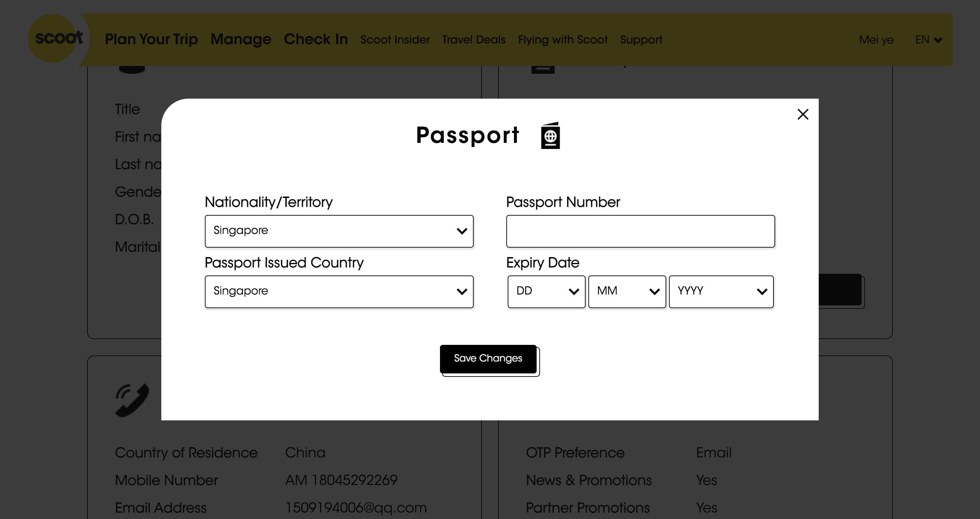The width and height of the screenshot is (980, 519).
Task: Click the Nationality/Territory label
Action: pos(268,202)
